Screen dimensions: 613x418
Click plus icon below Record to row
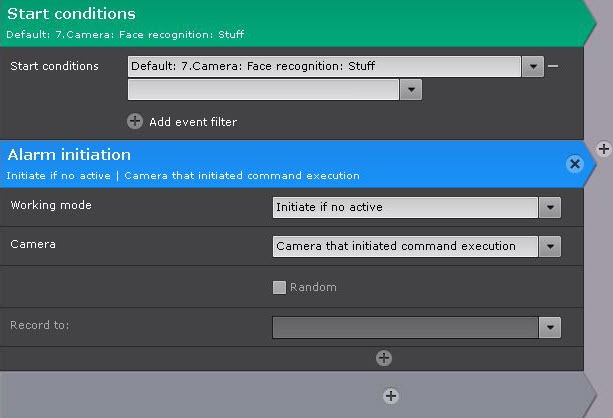pyautogui.click(x=384, y=358)
